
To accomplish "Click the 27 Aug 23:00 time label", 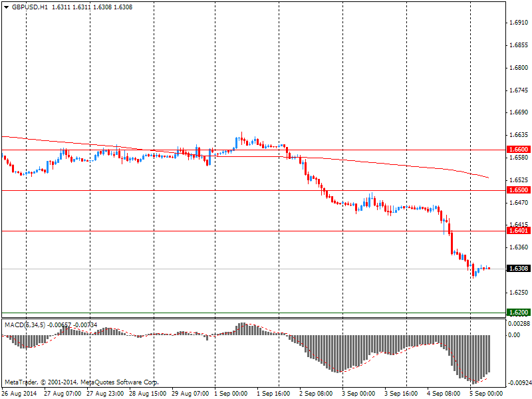I will 105,394.
